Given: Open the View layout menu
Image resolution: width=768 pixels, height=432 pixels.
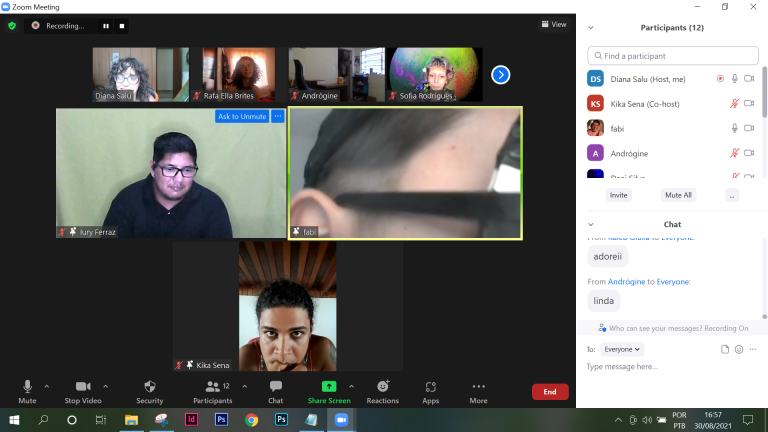Looking at the screenshot, I should 554,24.
